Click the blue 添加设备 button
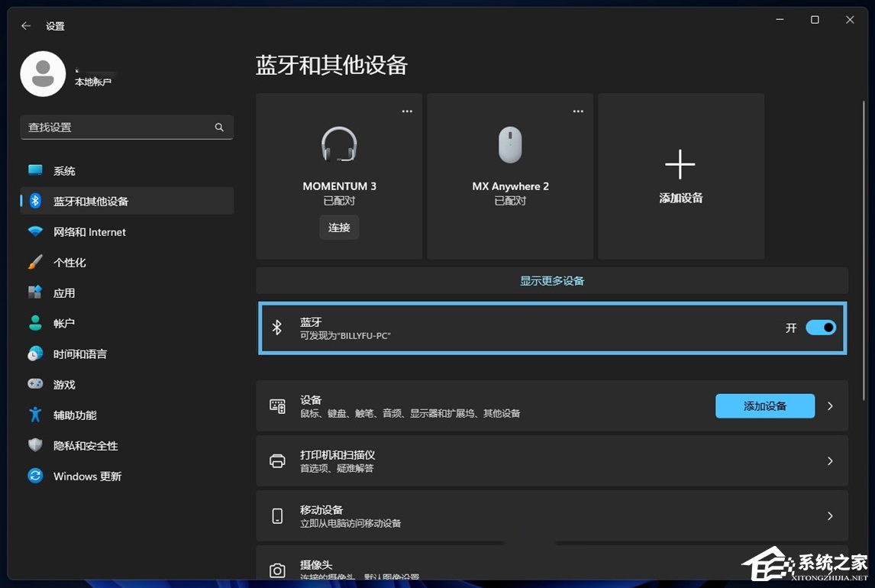Screen dimensions: 875x588 [x=764, y=405]
